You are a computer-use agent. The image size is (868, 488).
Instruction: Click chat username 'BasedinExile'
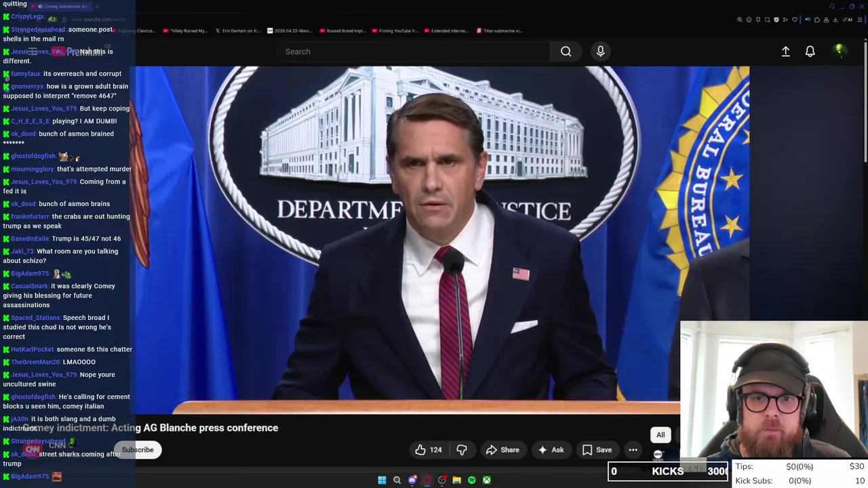pos(30,239)
